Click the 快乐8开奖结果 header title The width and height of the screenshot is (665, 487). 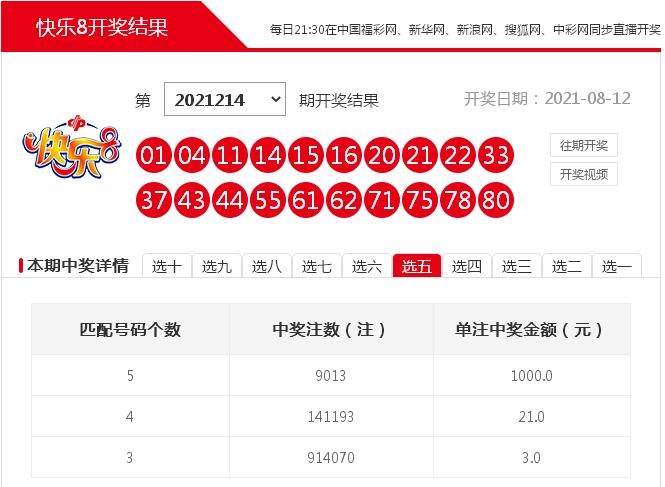pyautogui.click(x=103, y=27)
